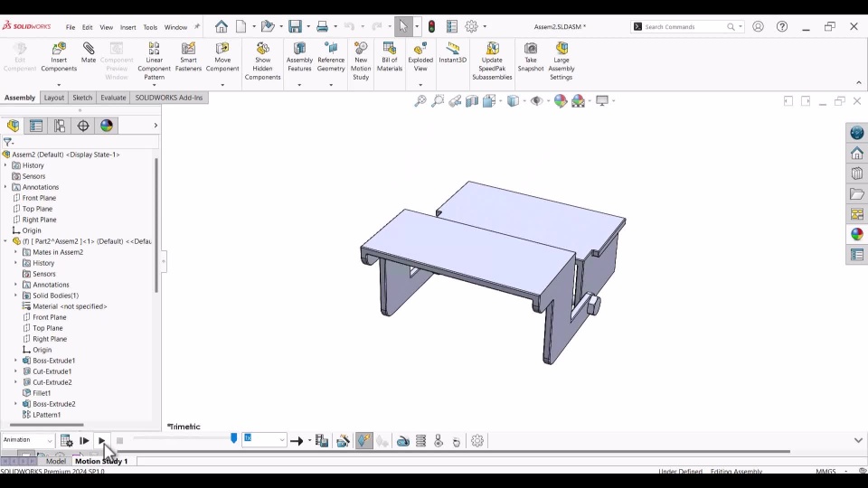Click the Rebuild traffic light icon

[431, 26]
